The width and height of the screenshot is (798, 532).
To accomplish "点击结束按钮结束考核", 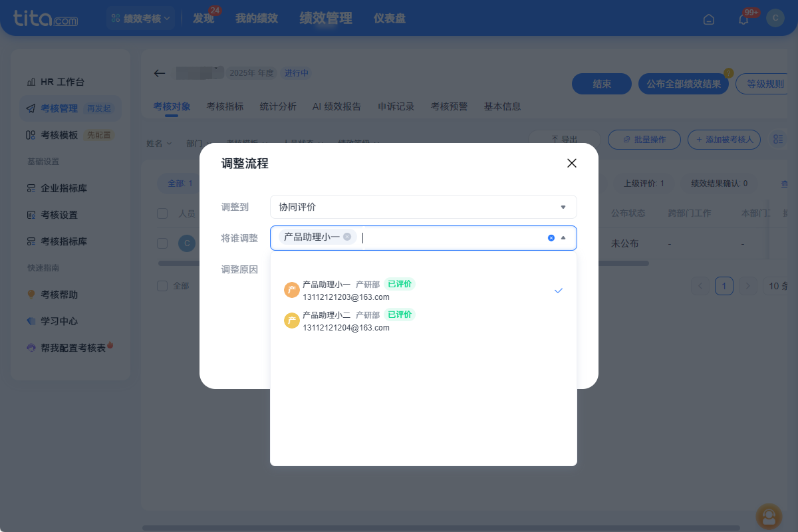I will pyautogui.click(x=601, y=84).
